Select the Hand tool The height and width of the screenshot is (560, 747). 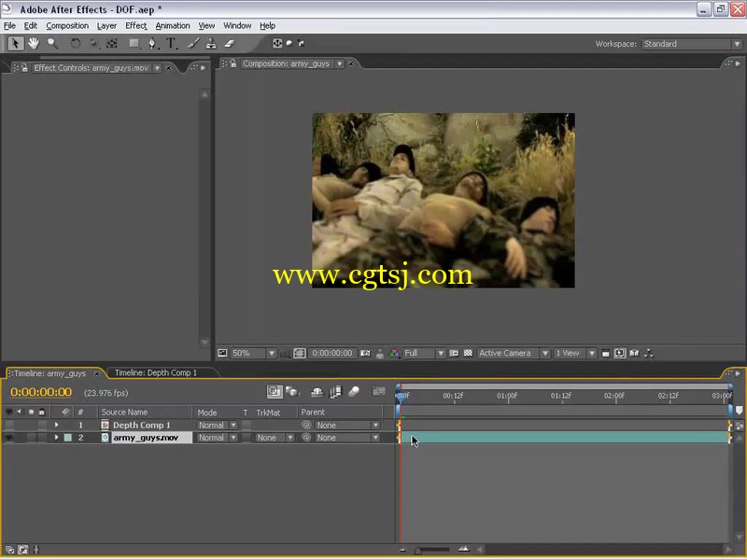34,44
